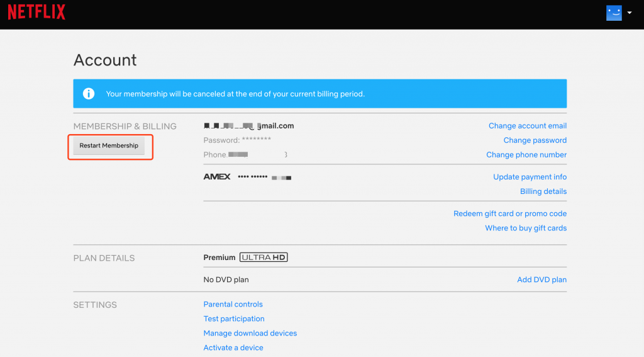Click the Account page heading
Image resolution: width=644 pixels, height=357 pixels.
[x=105, y=60]
